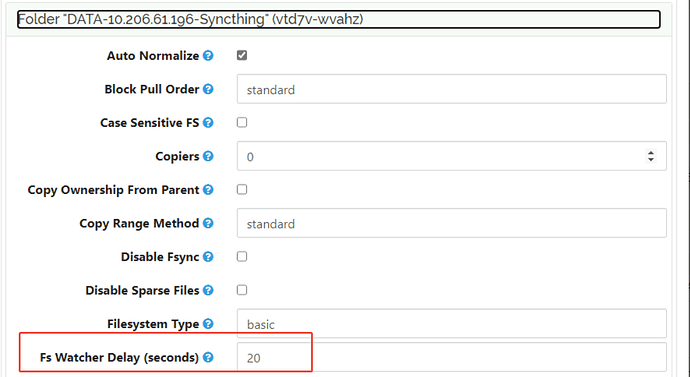
Task: Click help icon for Case Sensitive FS
Action: tap(208, 123)
